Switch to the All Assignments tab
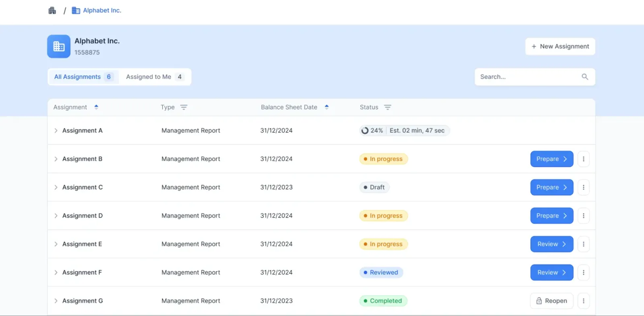The width and height of the screenshot is (644, 316). click(83, 77)
